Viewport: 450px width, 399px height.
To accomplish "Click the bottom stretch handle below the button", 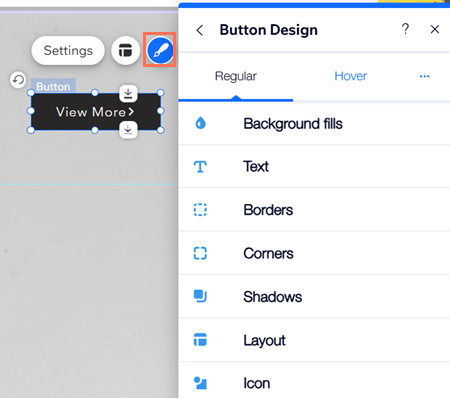I will pos(128,130).
